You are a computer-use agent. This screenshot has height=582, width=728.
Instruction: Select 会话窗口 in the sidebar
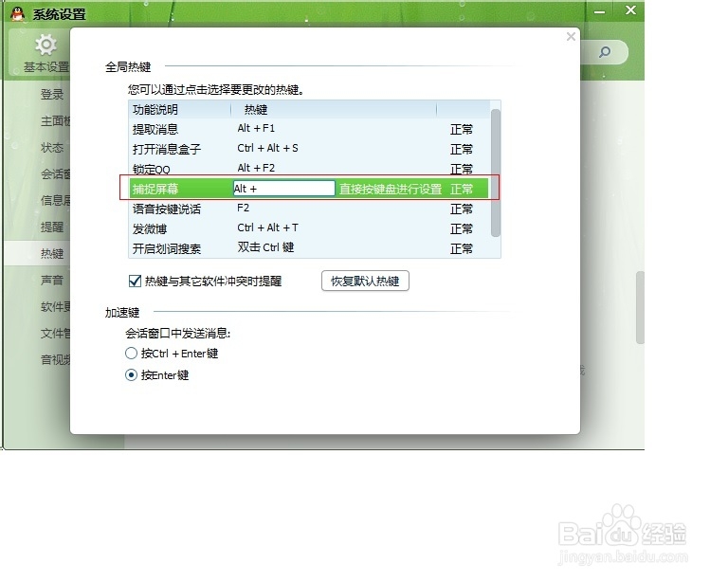(x=55, y=174)
